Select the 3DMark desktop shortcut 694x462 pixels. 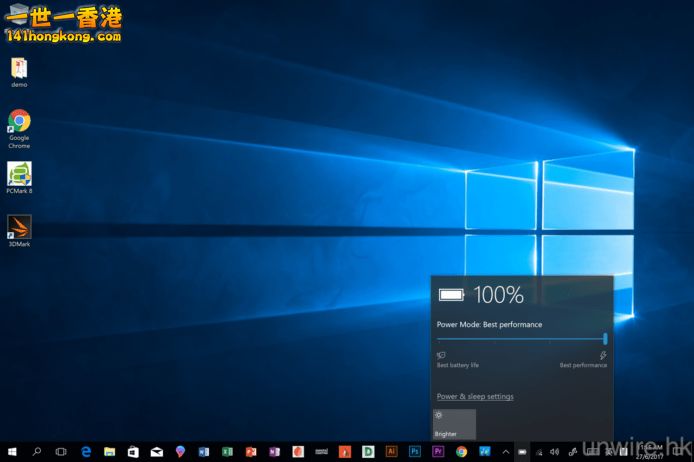click(x=19, y=231)
